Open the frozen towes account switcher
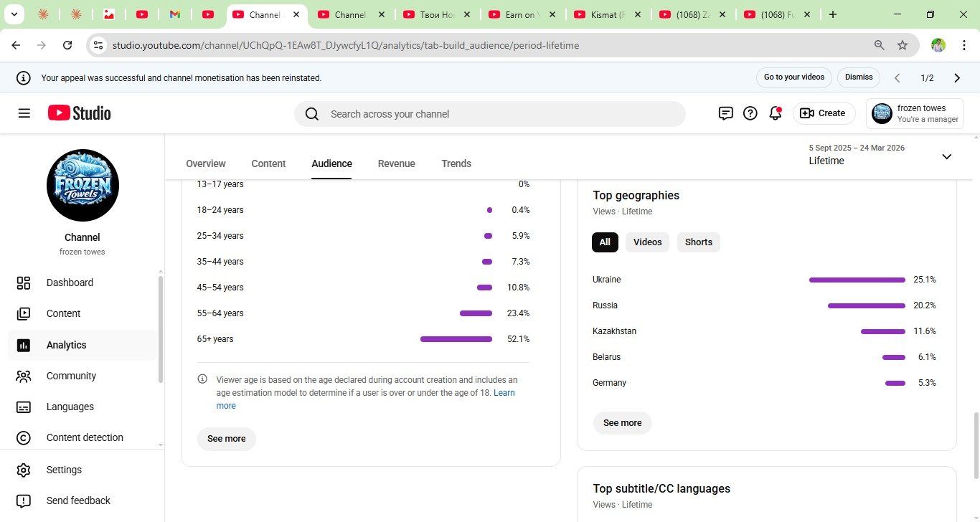This screenshot has width=980, height=522. coord(915,113)
